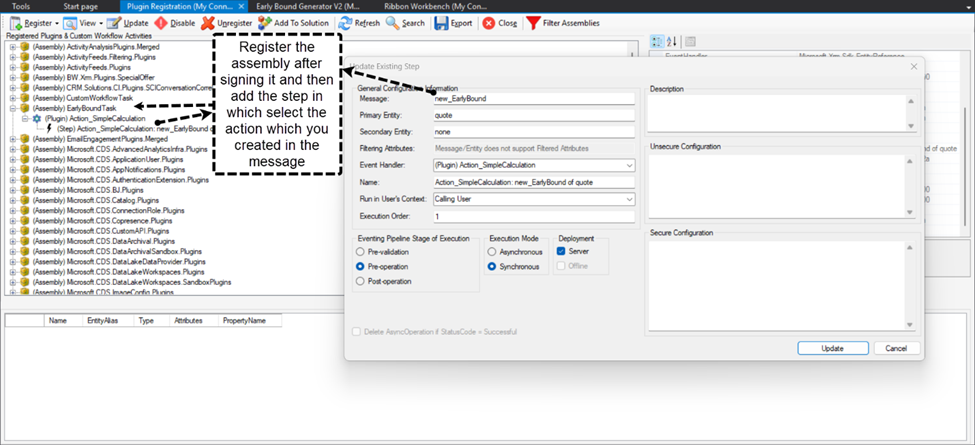
Task: Select the Post-operation stage radio button
Action: (x=359, y=281)
